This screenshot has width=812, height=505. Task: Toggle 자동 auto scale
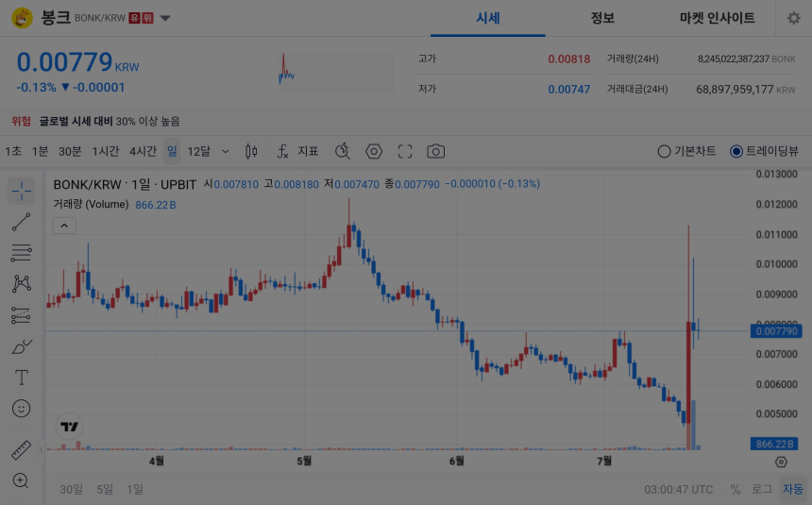(x=793, y=490)
